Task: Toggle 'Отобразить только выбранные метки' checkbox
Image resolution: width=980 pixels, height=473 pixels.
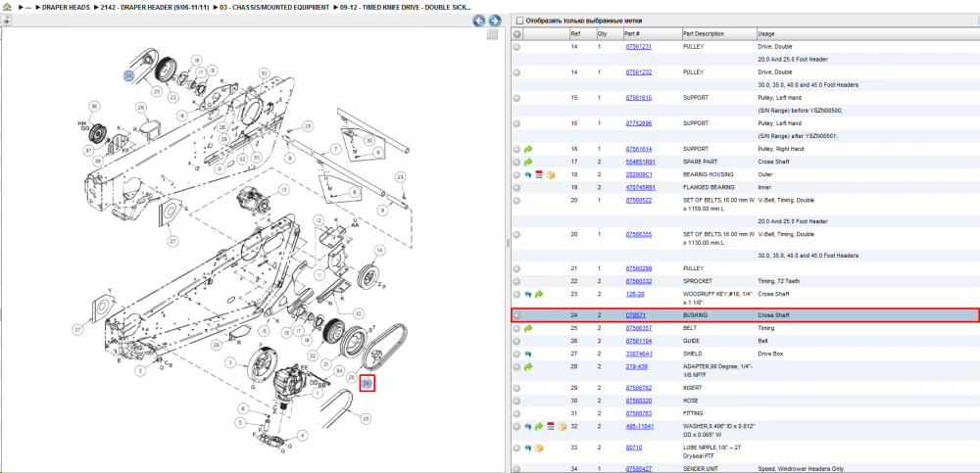Action: click(x=519, y=21)
